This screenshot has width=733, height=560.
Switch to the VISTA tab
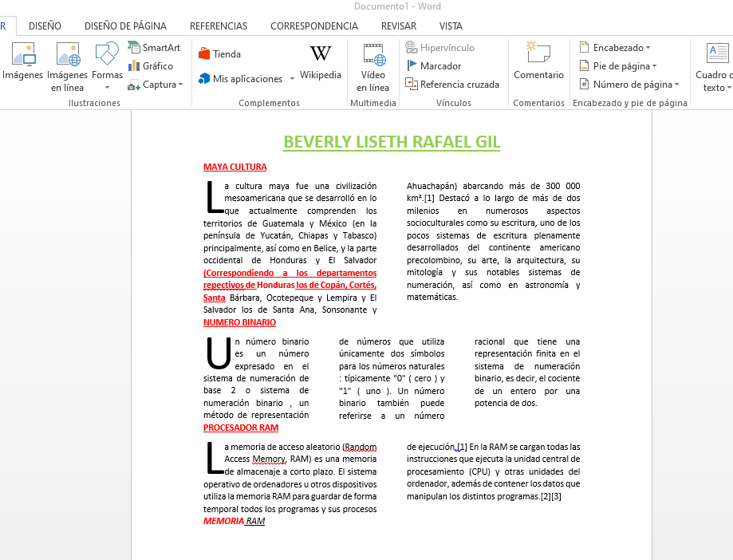(451, 26)
